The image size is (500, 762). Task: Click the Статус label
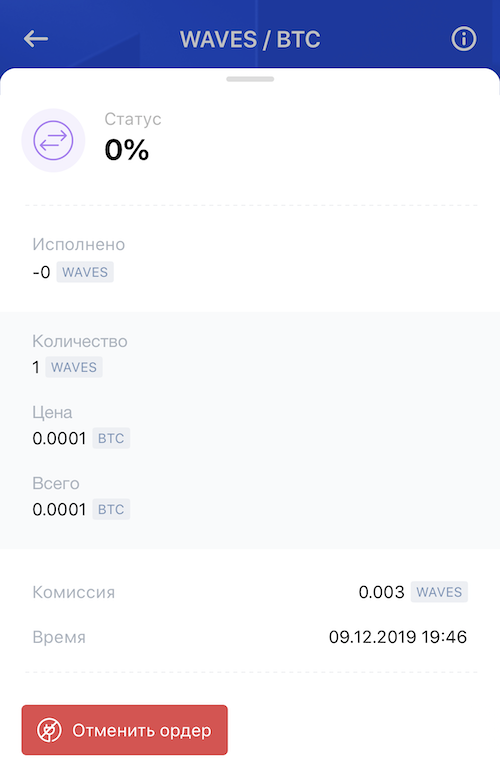(133, 119)
